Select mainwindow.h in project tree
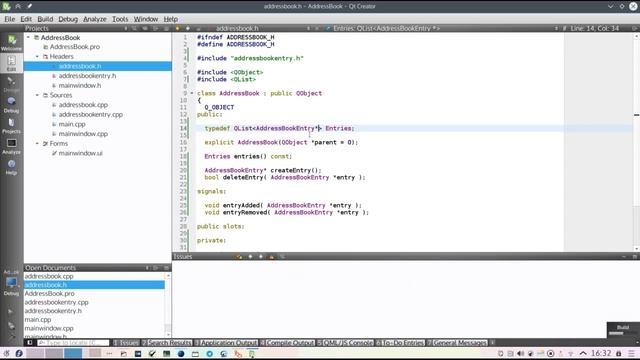 coord(80,85)
